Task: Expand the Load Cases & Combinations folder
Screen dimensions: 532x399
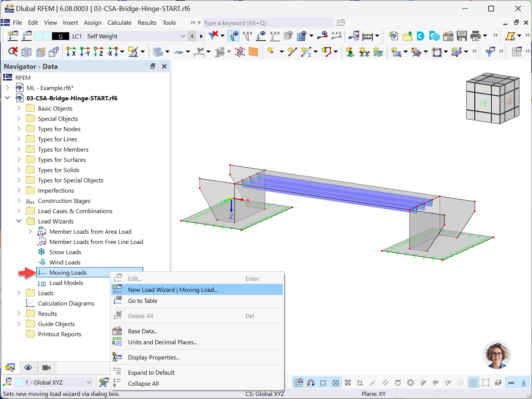Action: pyautogui.click(x=19, y=211)
